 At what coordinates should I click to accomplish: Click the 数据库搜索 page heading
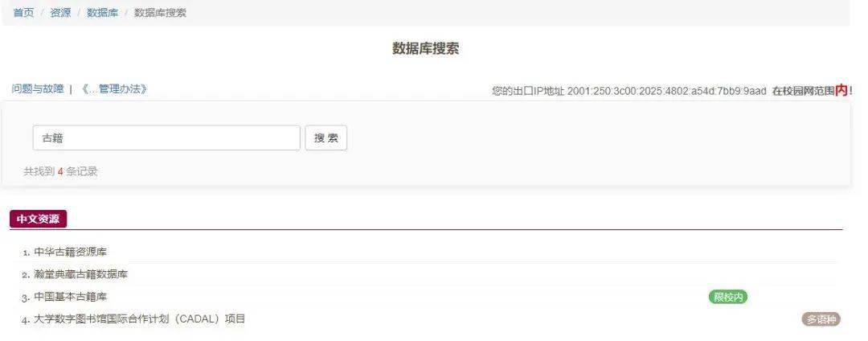coord(426,48)
